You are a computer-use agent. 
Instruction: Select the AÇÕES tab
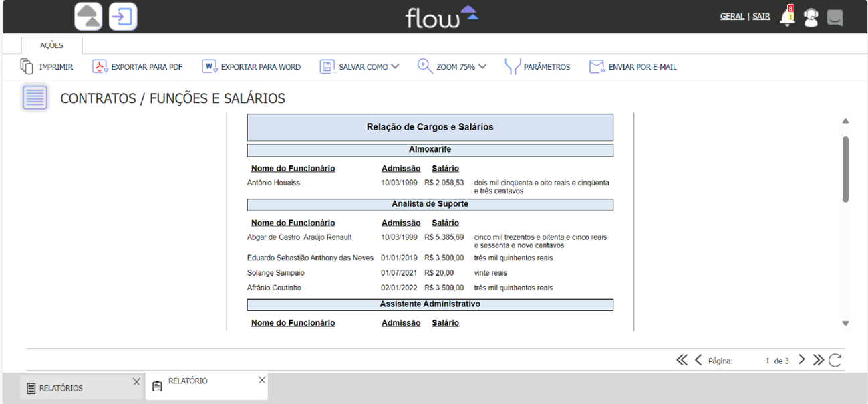pyautogui.click(x=51, y=45)
